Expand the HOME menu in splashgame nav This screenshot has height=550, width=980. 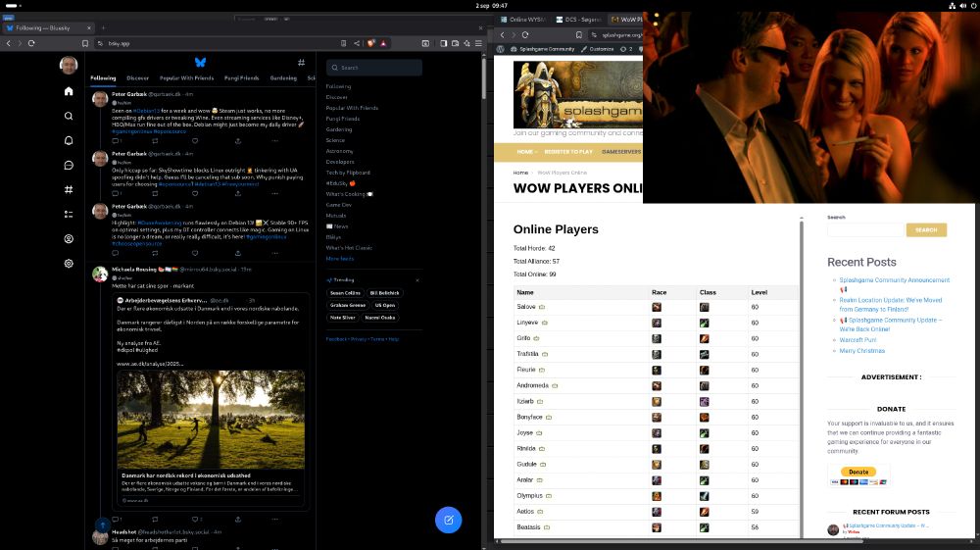526,152
